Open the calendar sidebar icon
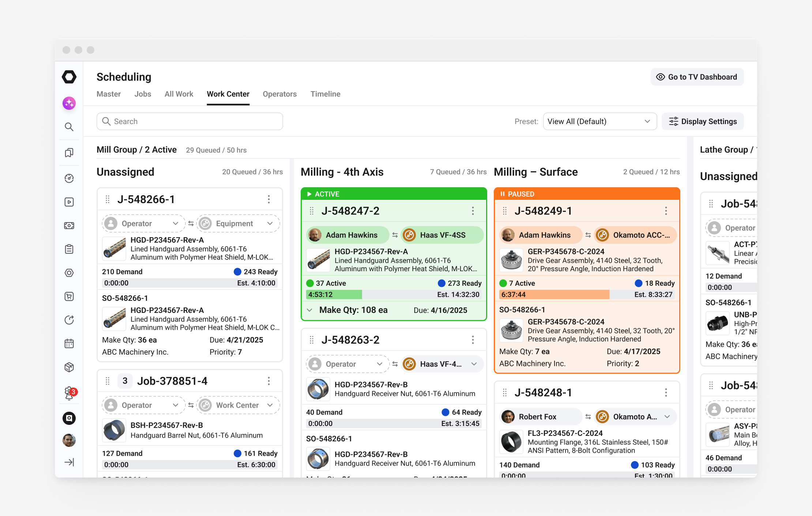This screenshot has height=516, width=812. tap(69, 344)
